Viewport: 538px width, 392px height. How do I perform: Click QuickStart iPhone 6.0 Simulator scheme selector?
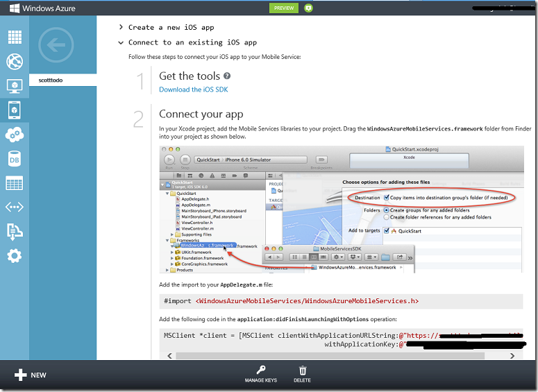click(251, 160)
